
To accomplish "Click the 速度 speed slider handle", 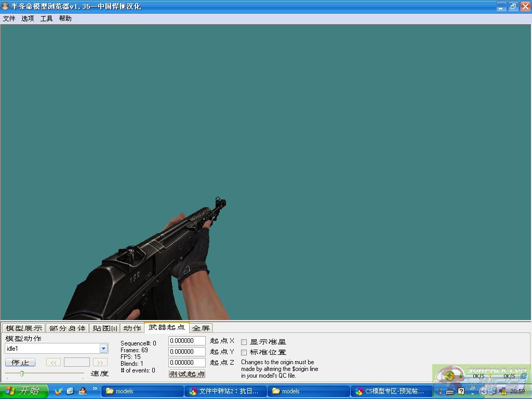I will [22, 373].
